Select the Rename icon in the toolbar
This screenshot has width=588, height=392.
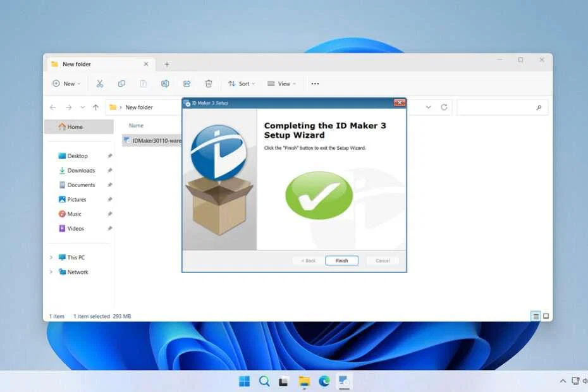(165, 83)
